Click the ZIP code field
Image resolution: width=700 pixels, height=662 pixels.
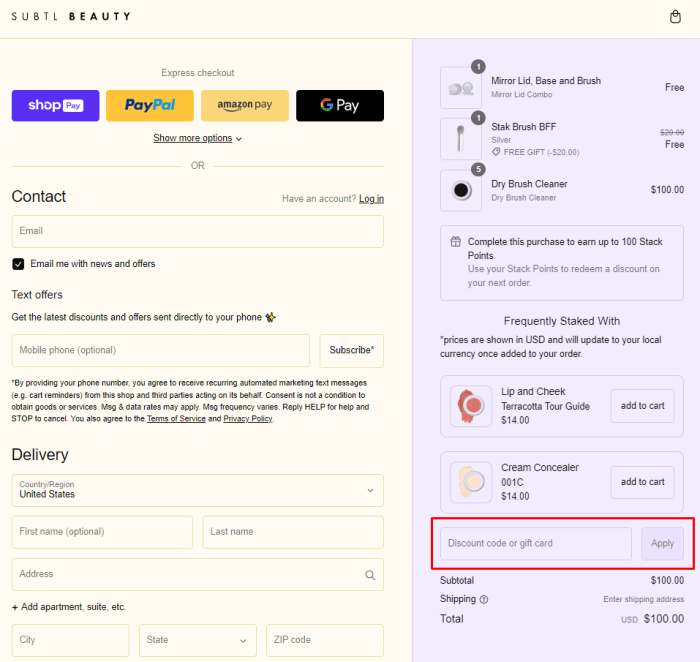tap(325, 640)
